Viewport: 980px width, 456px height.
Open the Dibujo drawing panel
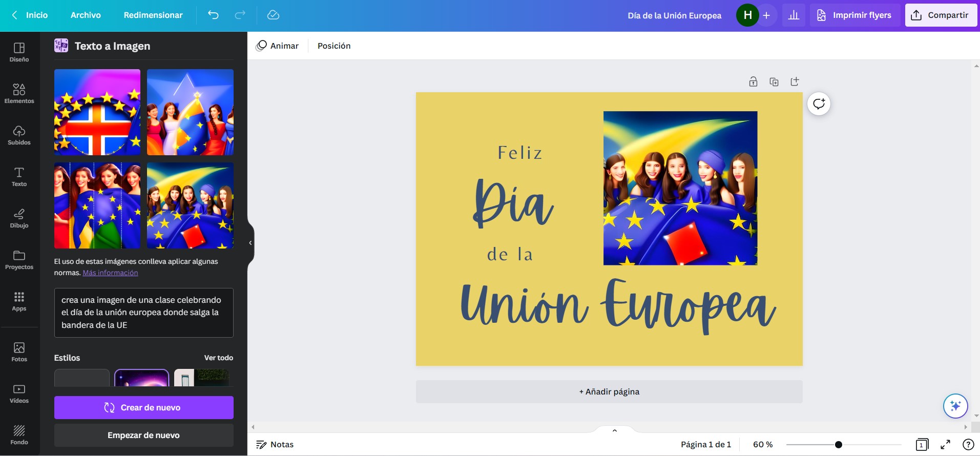point(19,218)
